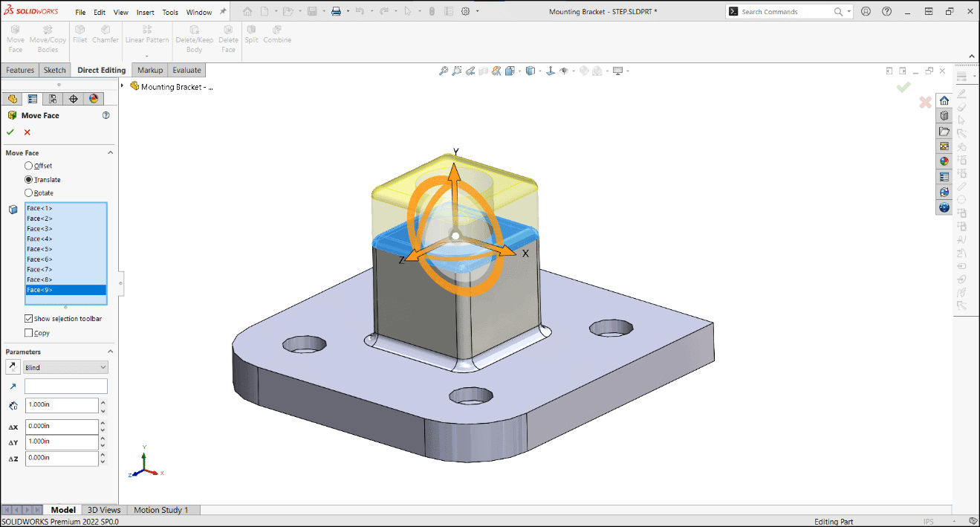Open PropertyManager tab icon
This screenshot has height=527, width=980.
tap(32, 99)
